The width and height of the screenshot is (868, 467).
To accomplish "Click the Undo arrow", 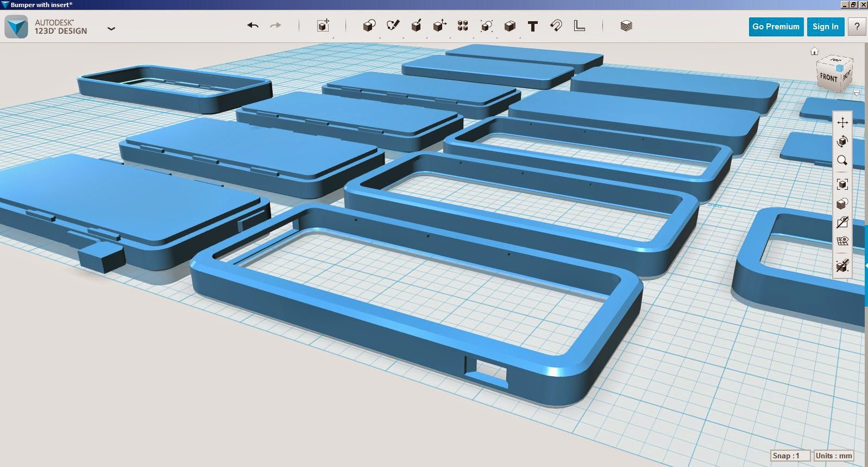I will click(x=253, y=26).
